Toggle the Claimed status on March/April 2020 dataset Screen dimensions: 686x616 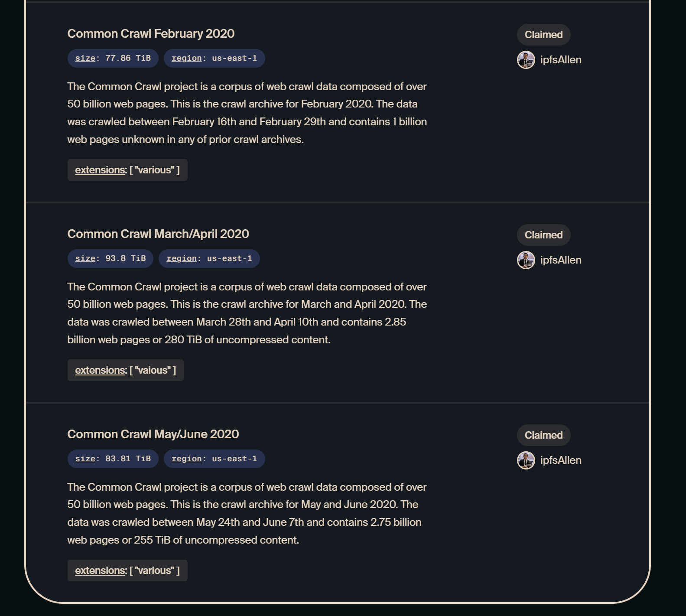(543, 235)
